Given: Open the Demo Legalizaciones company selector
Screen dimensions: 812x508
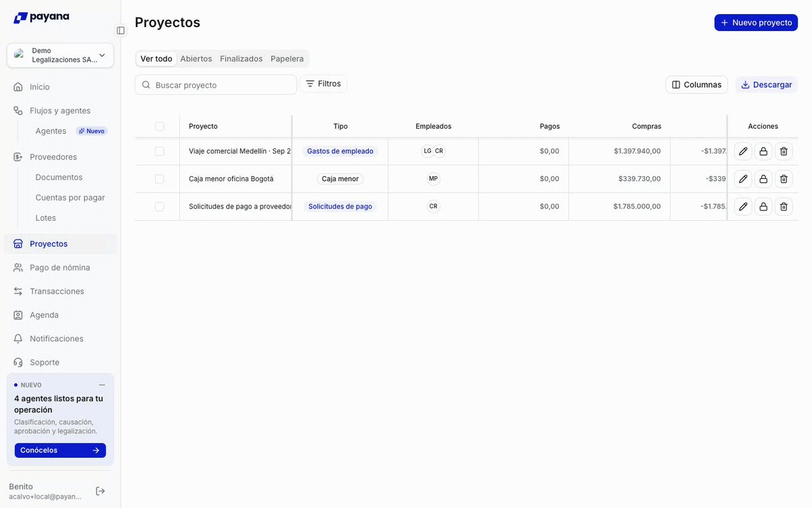Looking at the screenshot, I should [60, 56].
